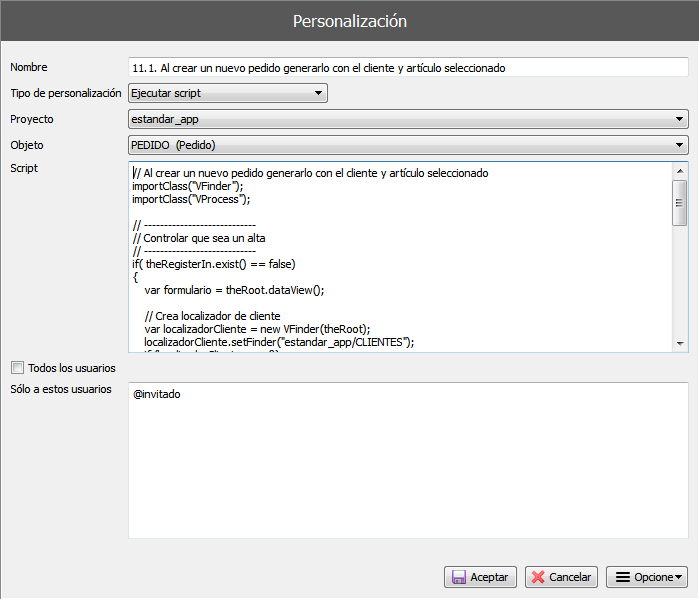Click the Nombre text field
Viewport: 699px width, 599px height.
(x=408, y=68)
